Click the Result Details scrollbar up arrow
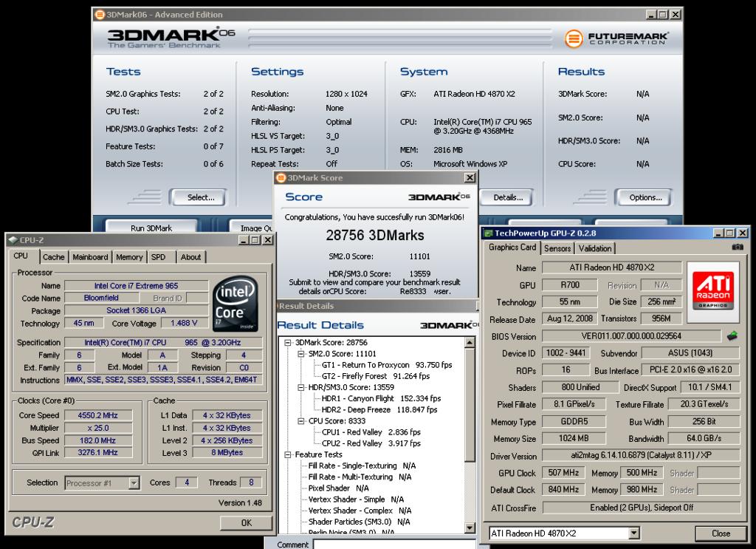This screenshot has width=756, height=549. (x=470, y=343)
